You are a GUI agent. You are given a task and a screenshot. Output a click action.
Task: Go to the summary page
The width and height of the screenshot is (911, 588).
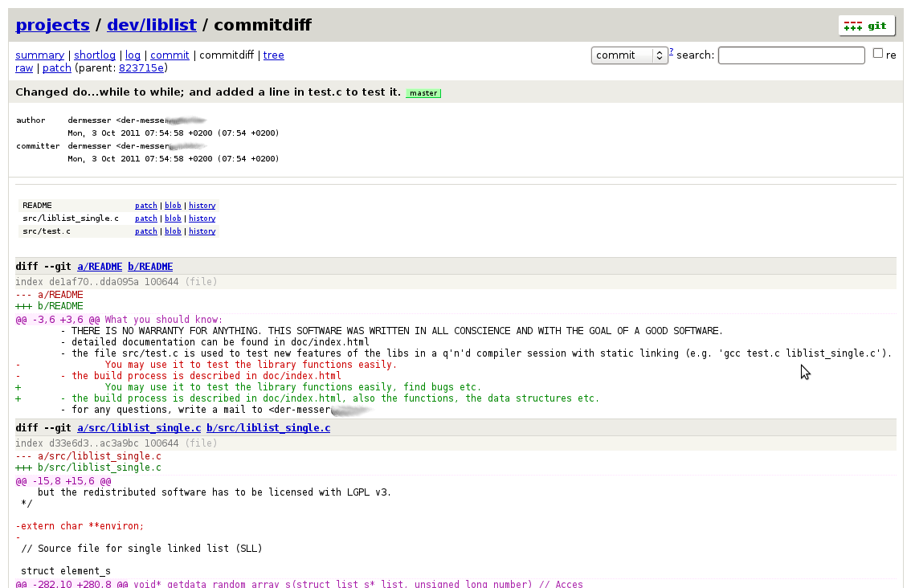pyautogui.click(x=39, y=55)
